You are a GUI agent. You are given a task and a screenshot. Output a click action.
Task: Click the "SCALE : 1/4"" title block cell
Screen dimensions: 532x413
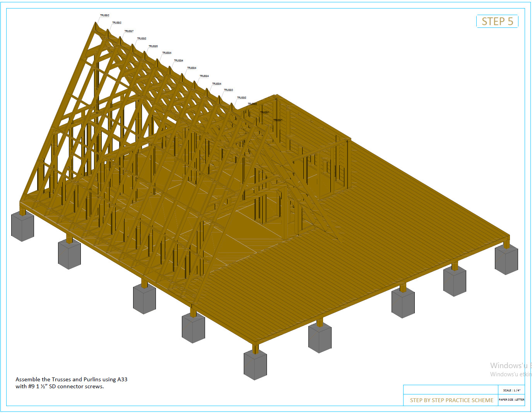point(511,390)
